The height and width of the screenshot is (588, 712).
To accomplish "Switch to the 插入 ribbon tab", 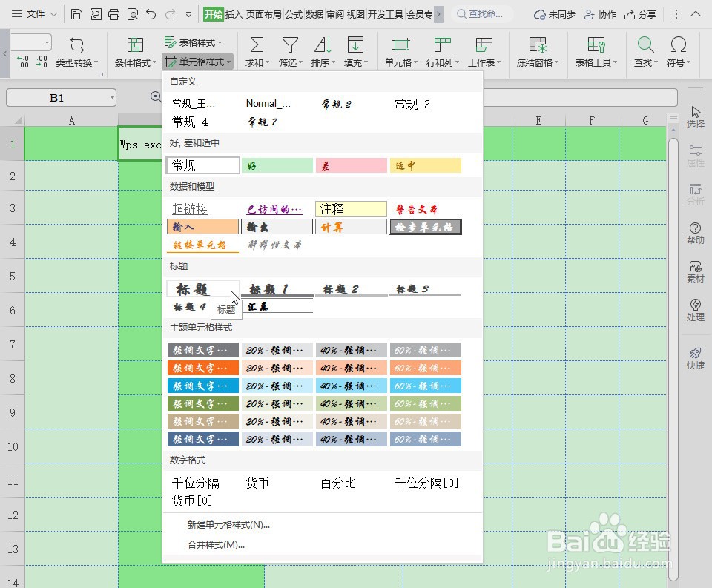I will pos(234,13).
